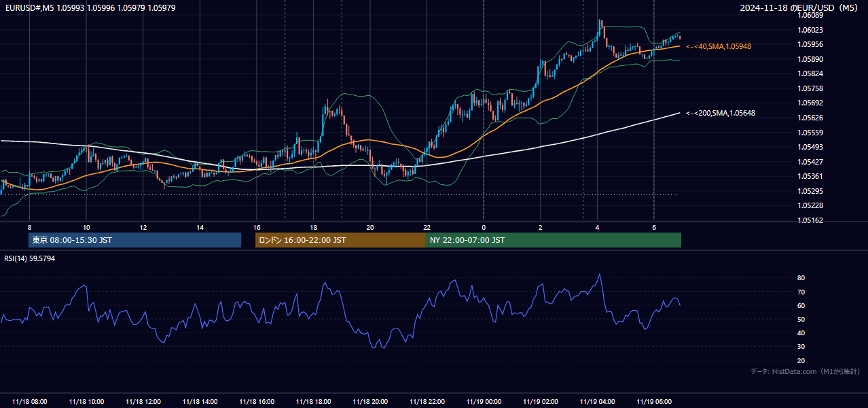This screenshot has width=868, height=408.
Task: Click the RSI(14) 59.5794 indicator label
Action: (x=30, y=258)
